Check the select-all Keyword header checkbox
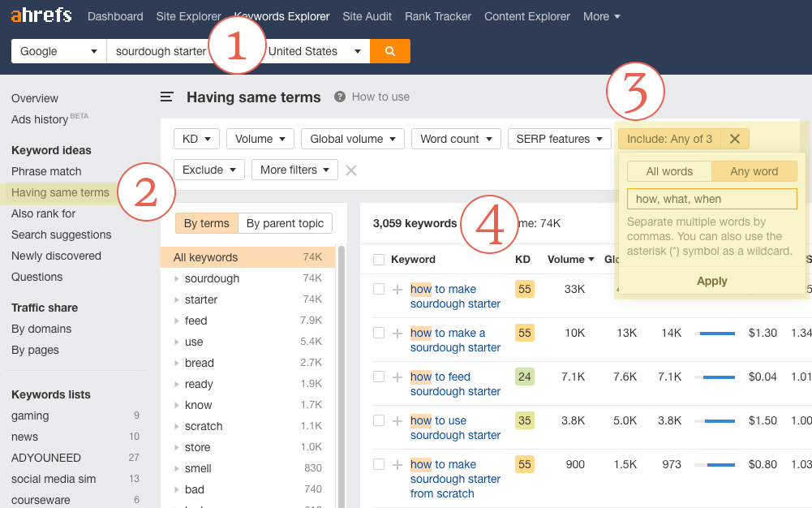812x508 pixels. tap(379, 260)
